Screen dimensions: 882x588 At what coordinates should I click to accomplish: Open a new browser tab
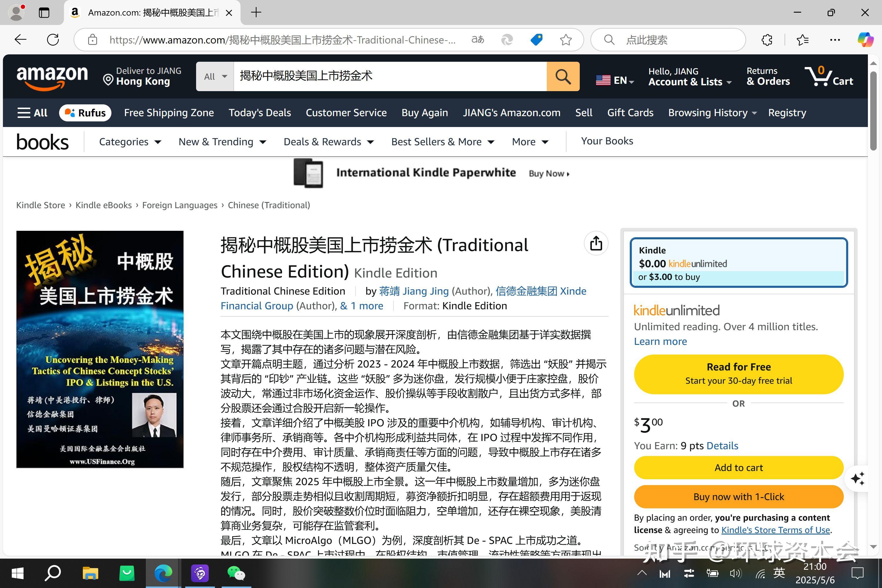[x=256, y=12]
